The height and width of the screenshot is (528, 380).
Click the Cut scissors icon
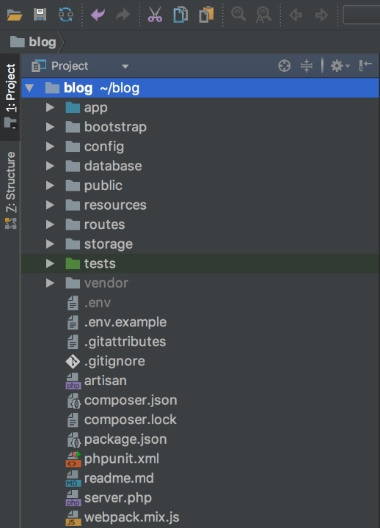click(155, 15)
